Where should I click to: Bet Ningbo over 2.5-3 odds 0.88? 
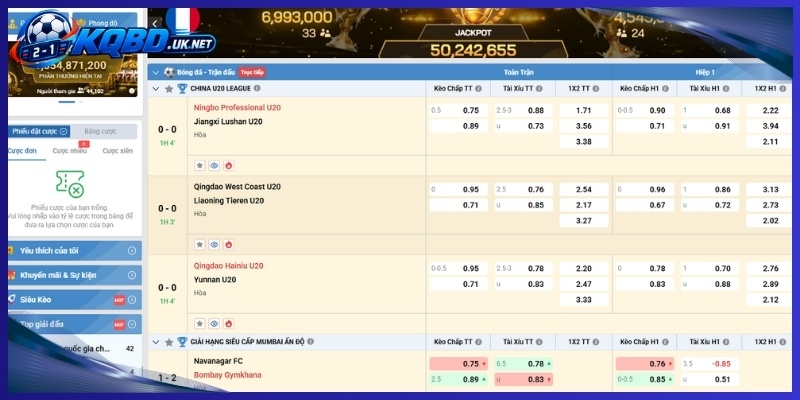click(523, 110)
